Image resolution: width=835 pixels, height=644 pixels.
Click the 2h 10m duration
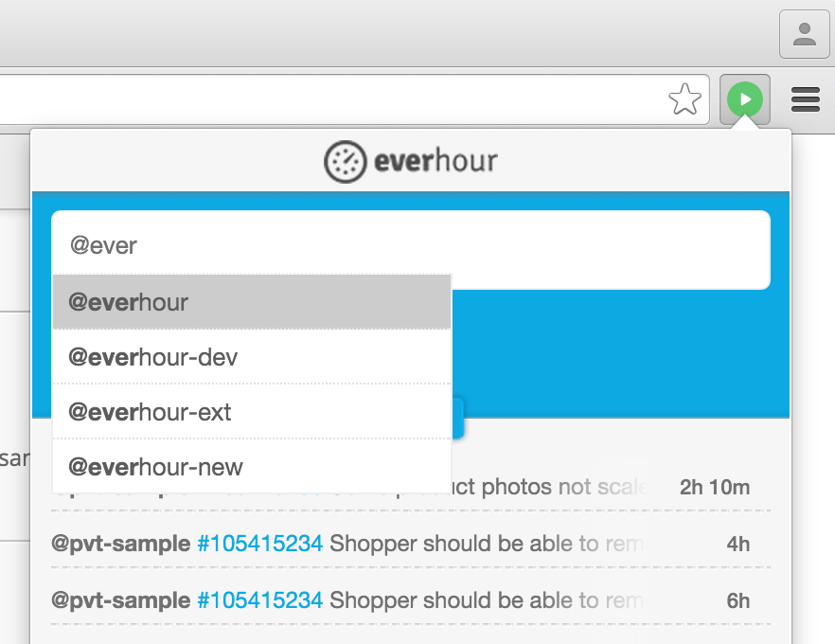click(715, 488)
